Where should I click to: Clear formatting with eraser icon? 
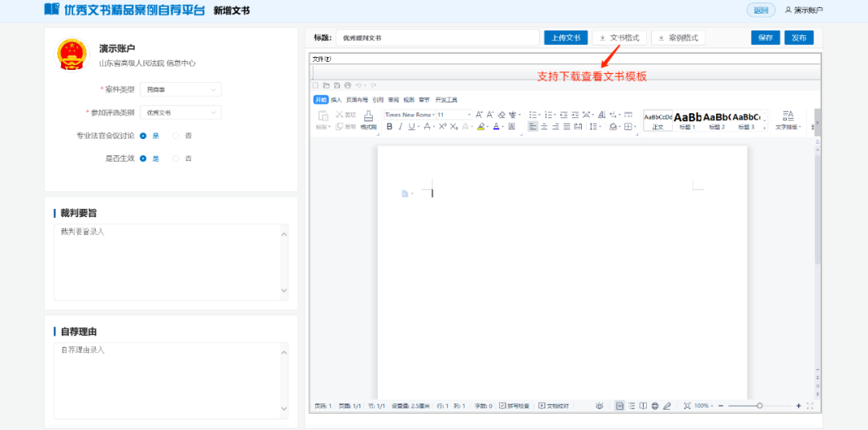(502, 115)
